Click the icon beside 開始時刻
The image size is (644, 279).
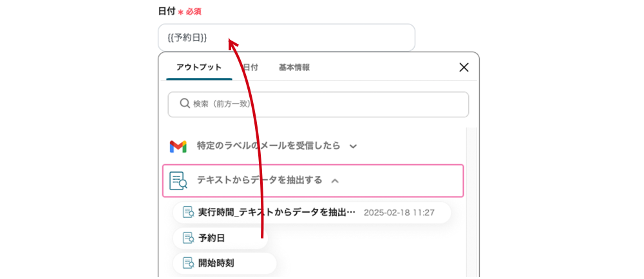188,263
